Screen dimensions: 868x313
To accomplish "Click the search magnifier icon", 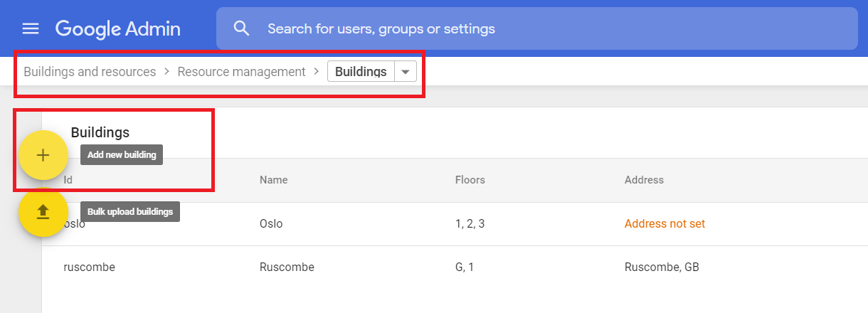I will (242, 28).
